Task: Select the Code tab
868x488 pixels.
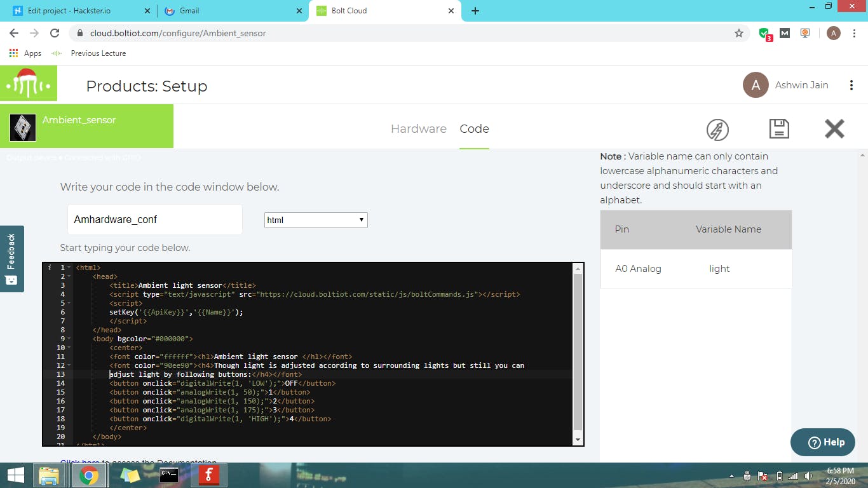Action: (x=474, y=129)
